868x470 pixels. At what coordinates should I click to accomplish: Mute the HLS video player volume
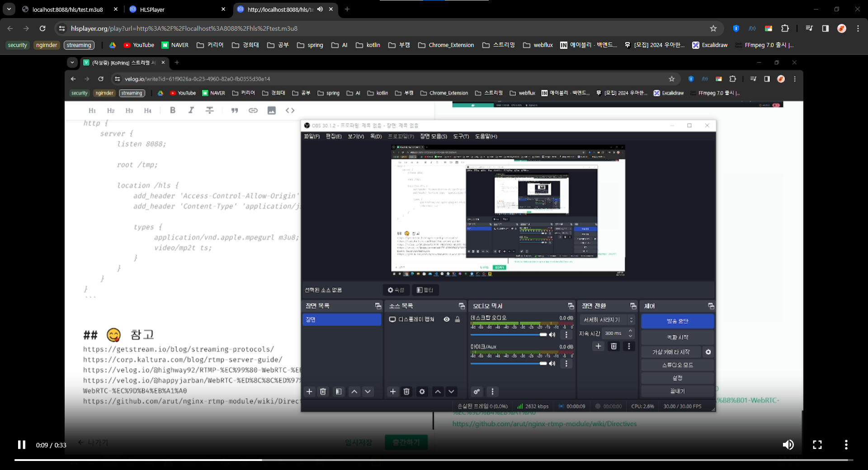click(x=788, y=445)
